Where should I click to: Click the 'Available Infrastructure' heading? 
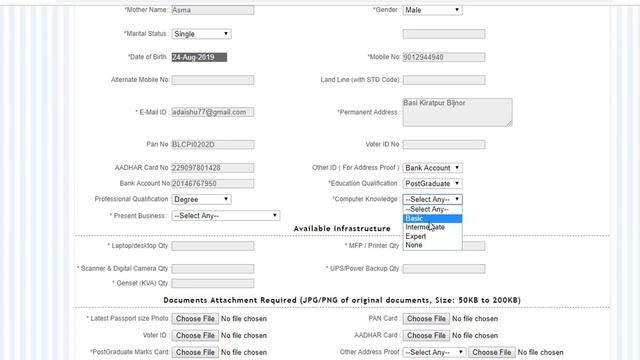pos(342,229)
